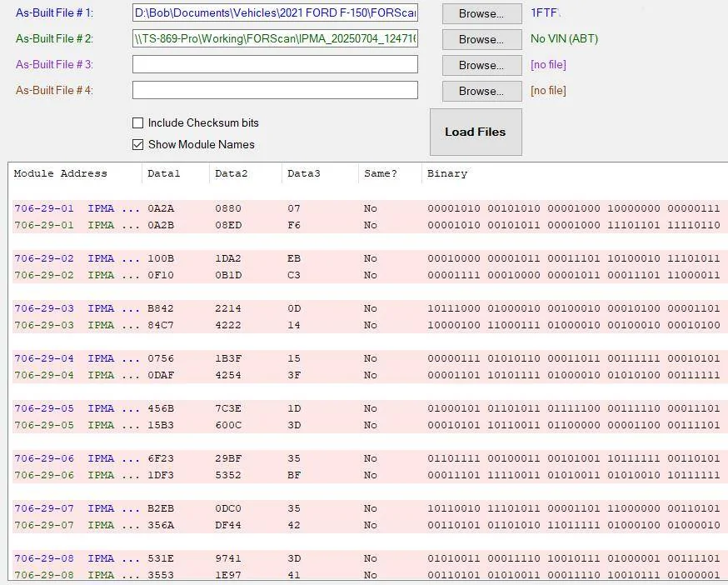Enable Include Checksum bits checkbox
Screen dimensions: 728x585
[x=138, y=122]
